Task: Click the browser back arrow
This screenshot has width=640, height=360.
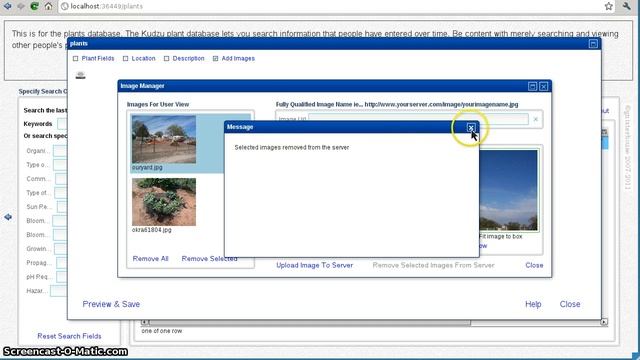Action: coord(8,6)
